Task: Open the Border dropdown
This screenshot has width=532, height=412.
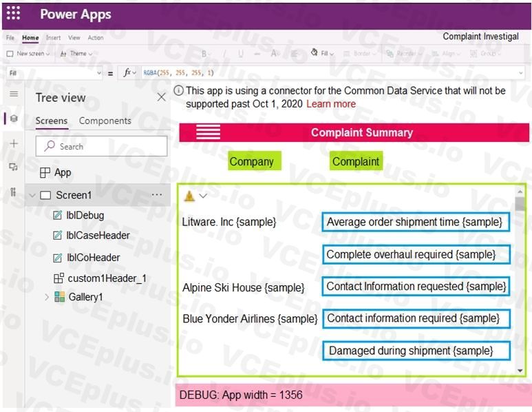Action: [360, 54]
